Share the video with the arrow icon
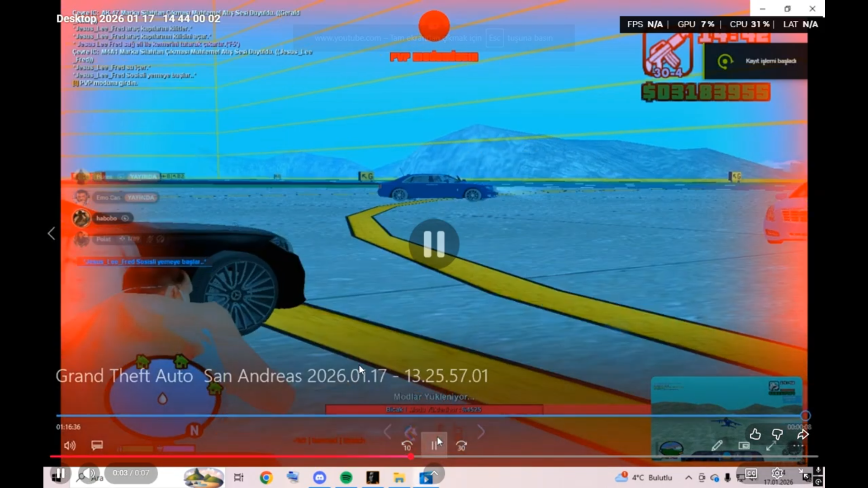The height and width of the screenshot is (488, 868). click(802, 435)
